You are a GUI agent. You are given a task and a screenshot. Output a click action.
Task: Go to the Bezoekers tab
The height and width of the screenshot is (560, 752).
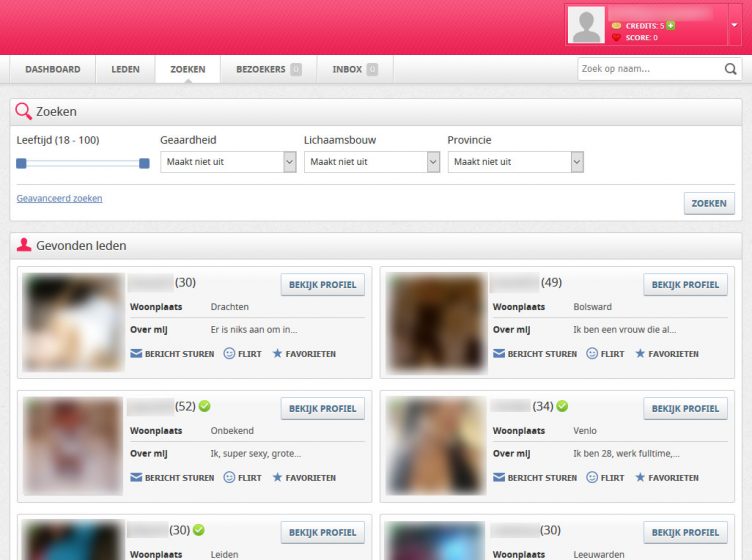(268, 70)
